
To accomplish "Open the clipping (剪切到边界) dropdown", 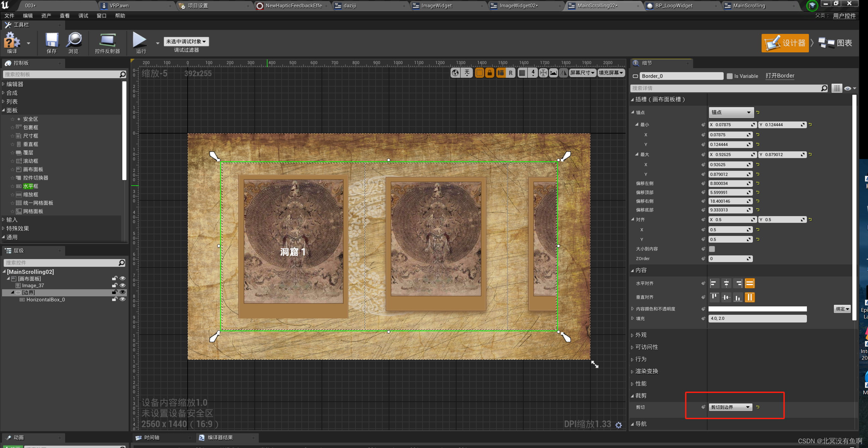I will pos(730,407).
